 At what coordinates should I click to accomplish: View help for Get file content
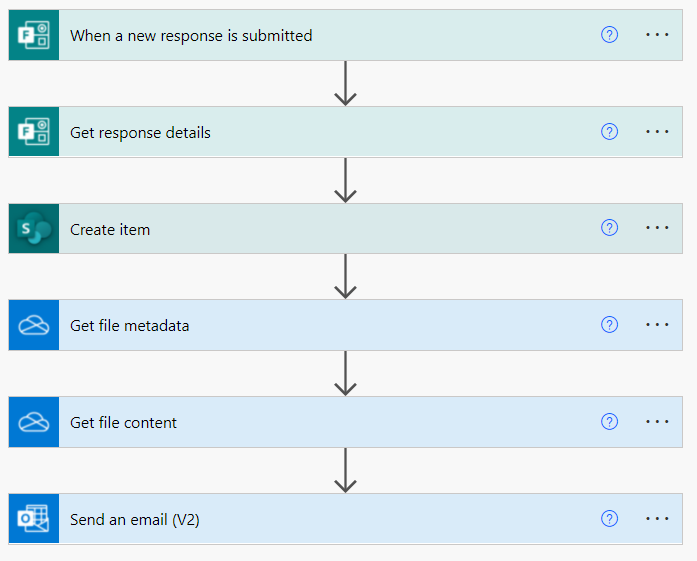coord(610,422)
